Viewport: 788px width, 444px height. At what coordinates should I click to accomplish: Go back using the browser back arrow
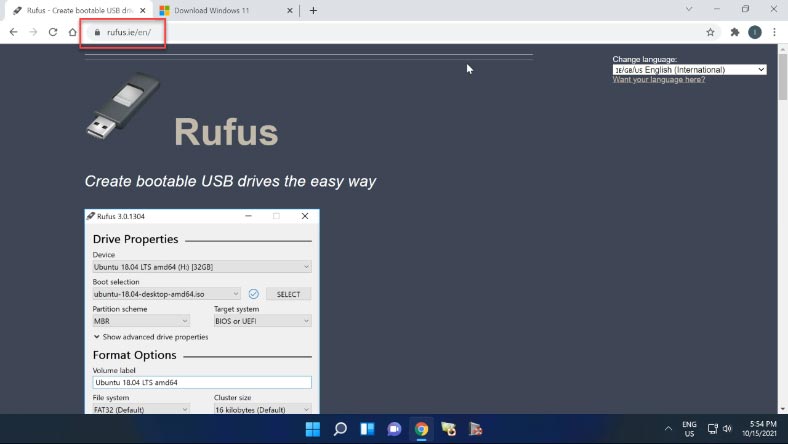click(14, 32)
